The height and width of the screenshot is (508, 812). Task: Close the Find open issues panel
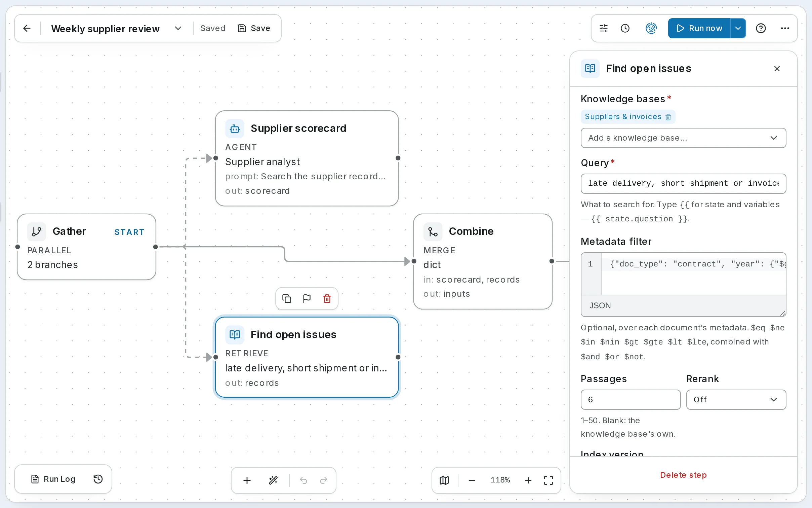[777, 69]
